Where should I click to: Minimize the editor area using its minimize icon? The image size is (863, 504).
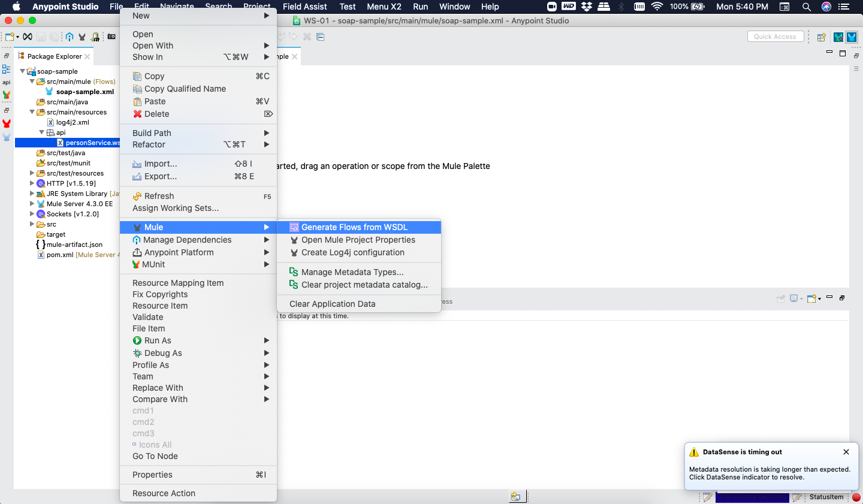(829, 53)
